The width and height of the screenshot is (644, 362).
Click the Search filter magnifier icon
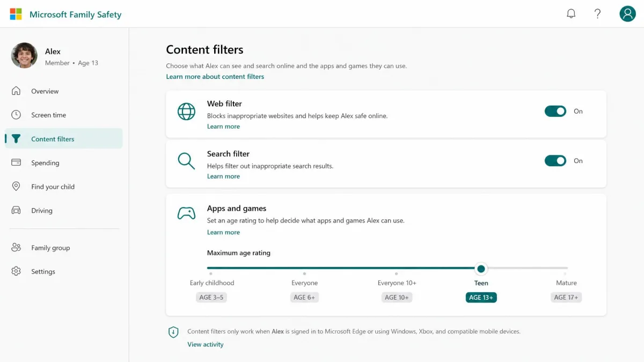(x=186, y=161)
